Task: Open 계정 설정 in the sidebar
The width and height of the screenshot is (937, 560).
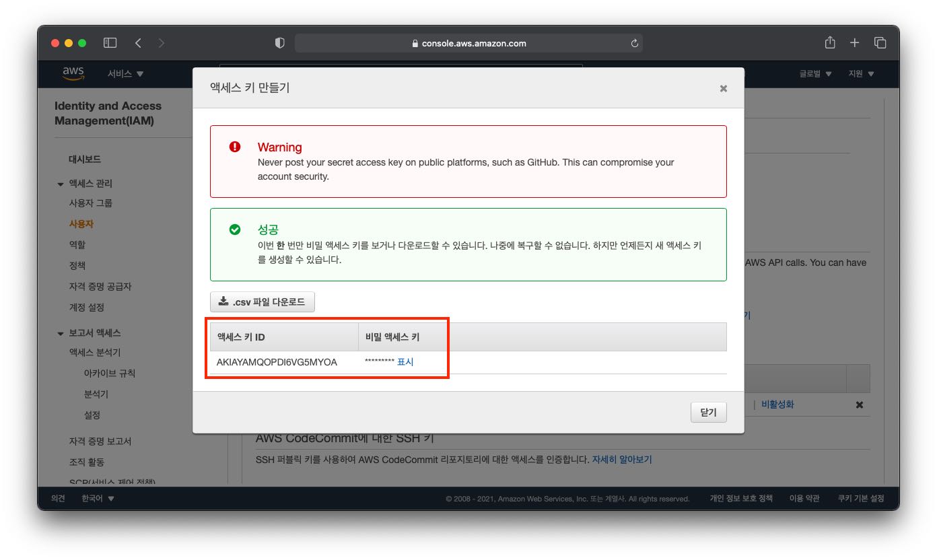Action: coord(86,307)
